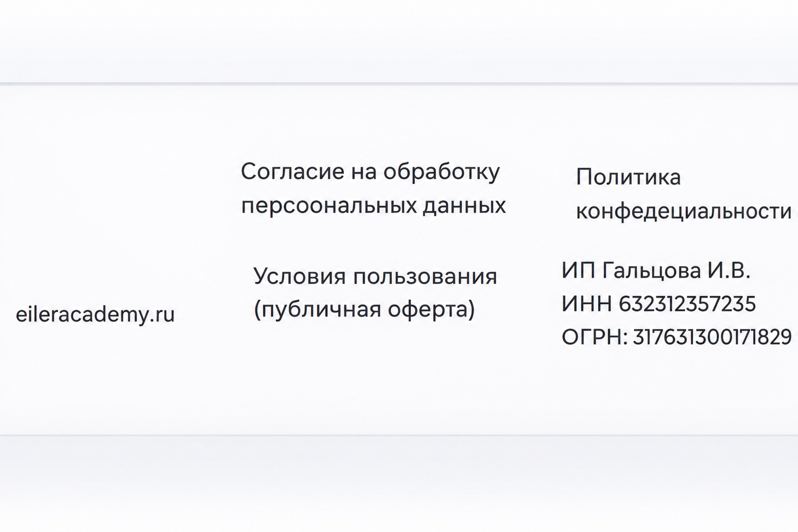Open Условия пользования (публичная оферта) link

(375, 292)
